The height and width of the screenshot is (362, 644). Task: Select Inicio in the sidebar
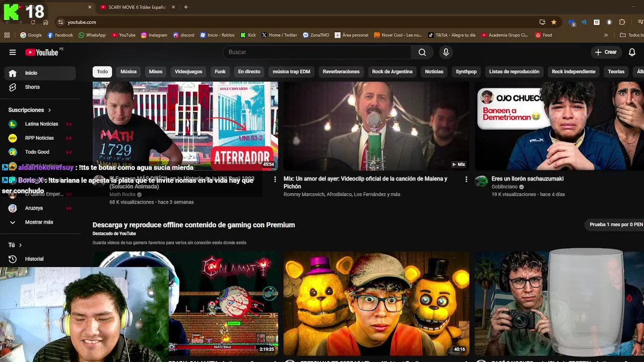(40, 73)
